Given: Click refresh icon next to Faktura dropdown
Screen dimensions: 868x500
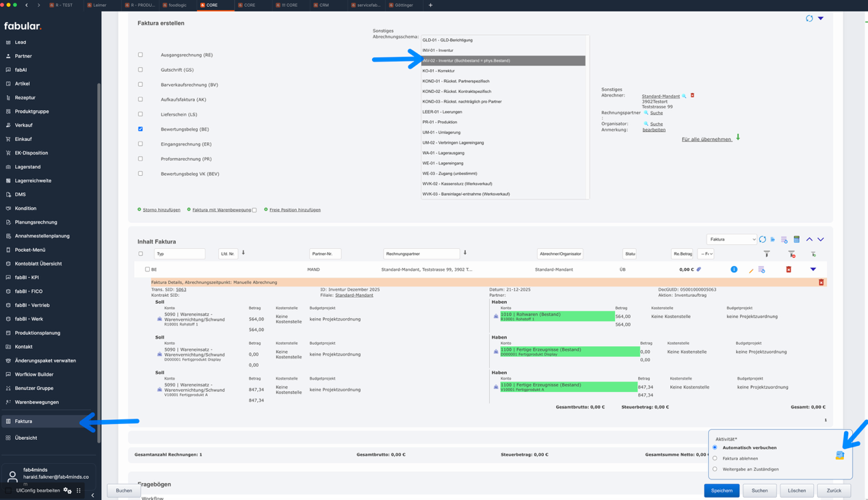Looking at the screenshot, I should click(x=763, y=239).
